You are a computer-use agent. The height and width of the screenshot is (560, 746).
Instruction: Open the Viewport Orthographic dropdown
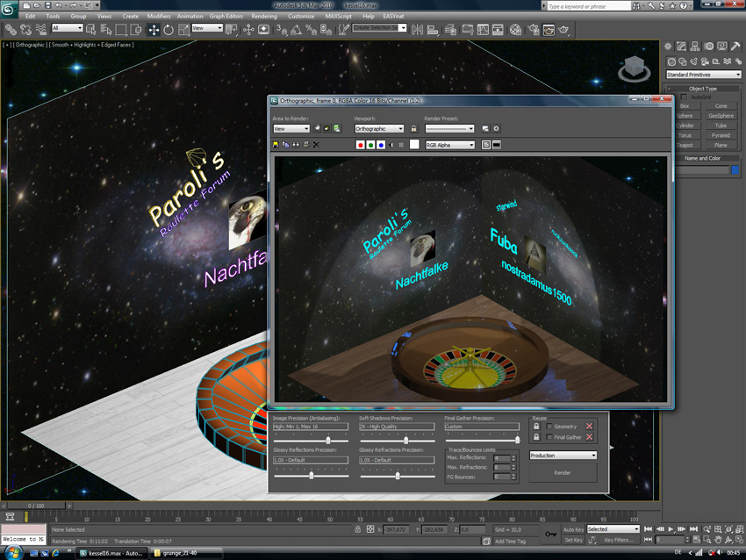(379, 128)
